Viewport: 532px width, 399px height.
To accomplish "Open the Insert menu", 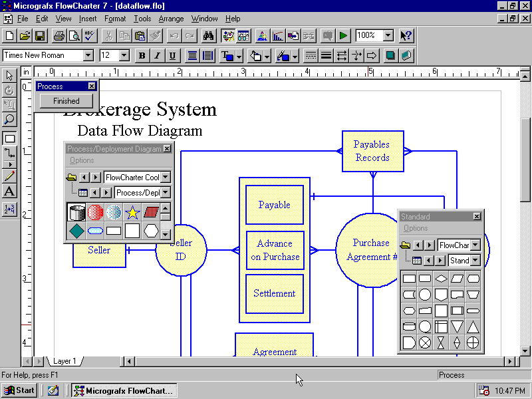I will click(88, 19).
